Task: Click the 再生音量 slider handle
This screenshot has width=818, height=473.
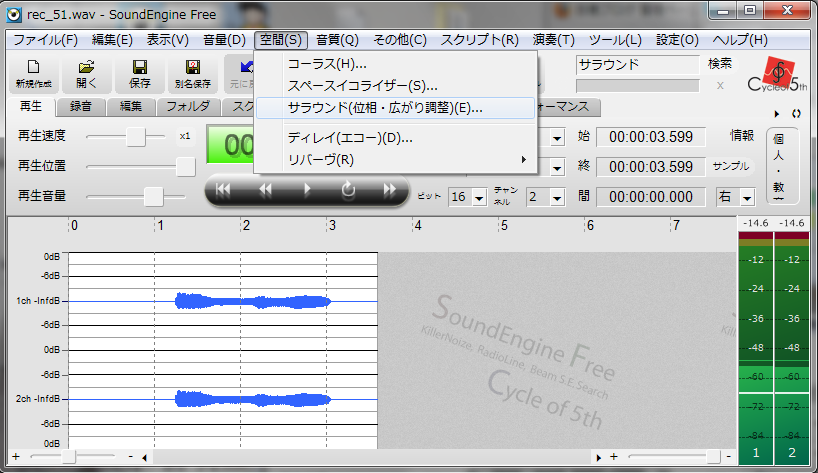Action: tap(154, 197)
